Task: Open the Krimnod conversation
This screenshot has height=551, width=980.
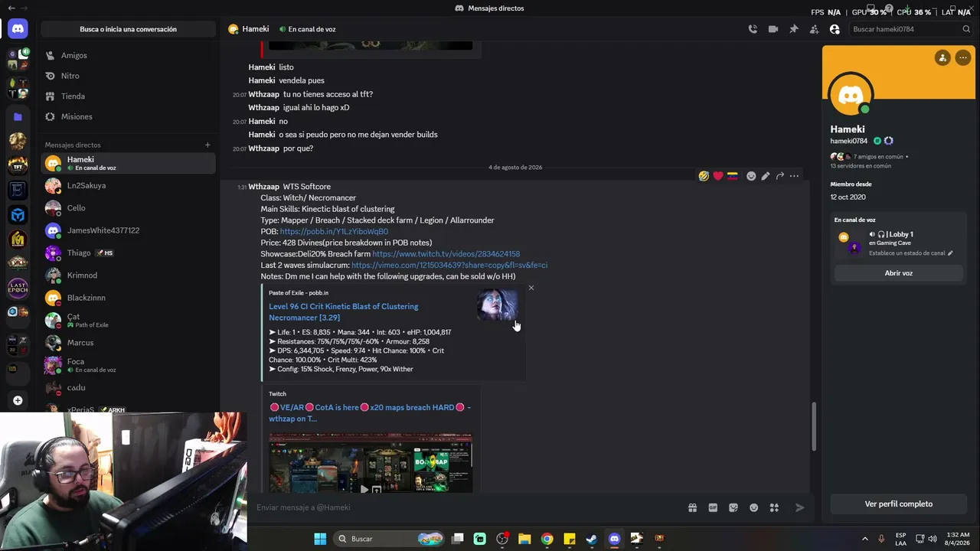Action: 129,275
